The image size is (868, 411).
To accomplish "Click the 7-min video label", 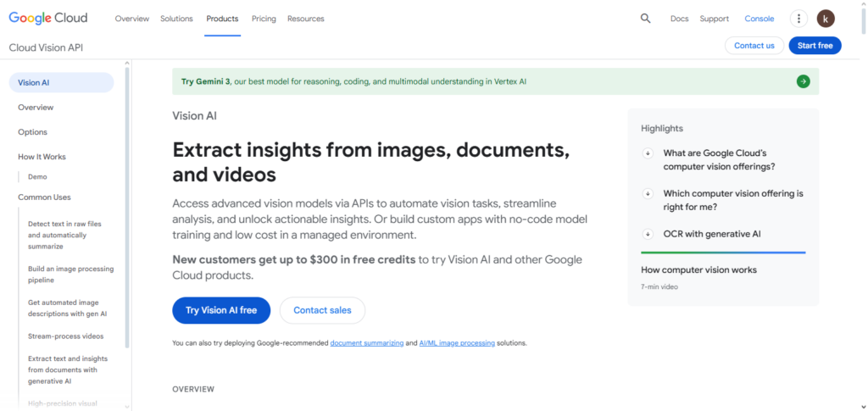I will [659, 287].
